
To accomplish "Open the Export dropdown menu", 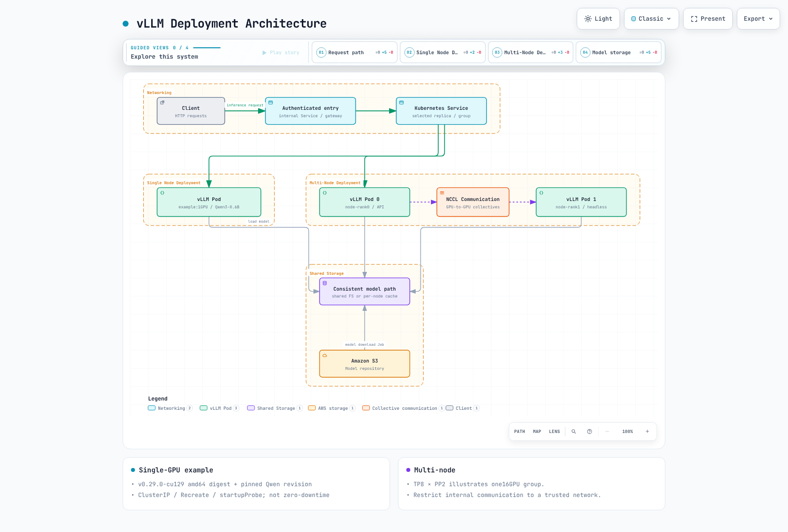I will (x=758, y=19).
